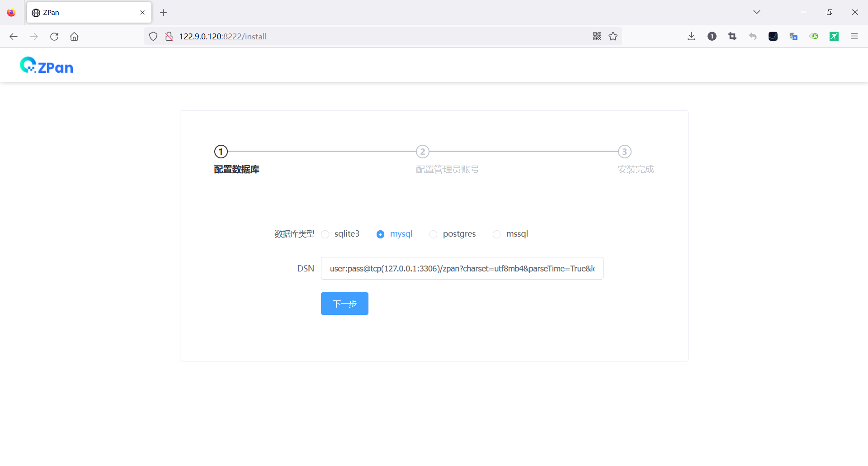
Task: Click the insecure connection lock icon
Action: (169, 36)
